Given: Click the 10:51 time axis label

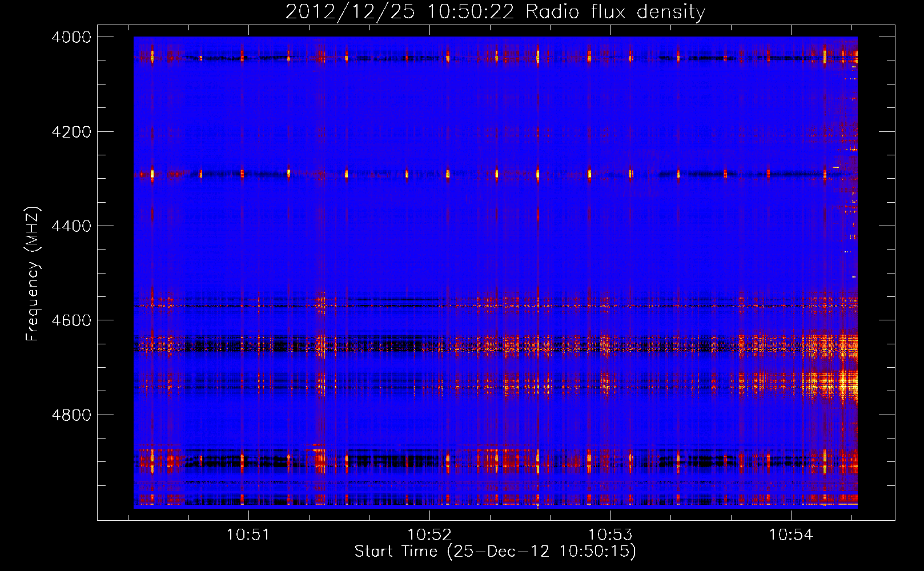Looking at the screenshot, I should pos(248,535).
